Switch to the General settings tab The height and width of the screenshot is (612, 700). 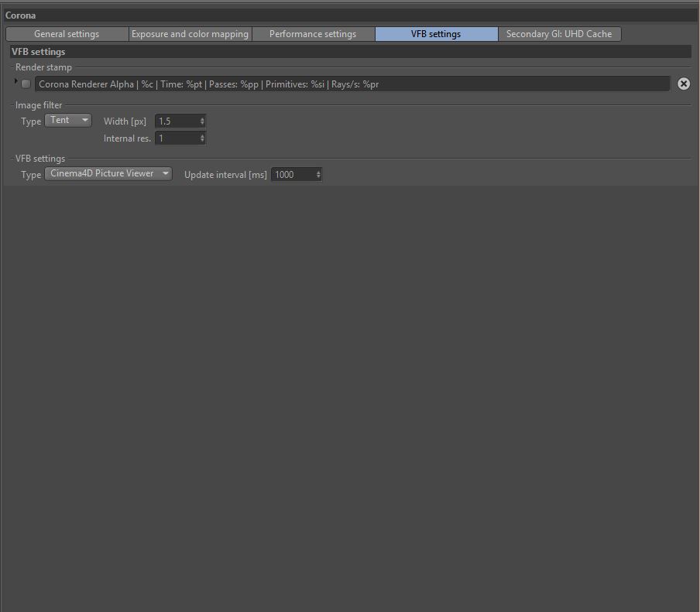tap(67, 34)
